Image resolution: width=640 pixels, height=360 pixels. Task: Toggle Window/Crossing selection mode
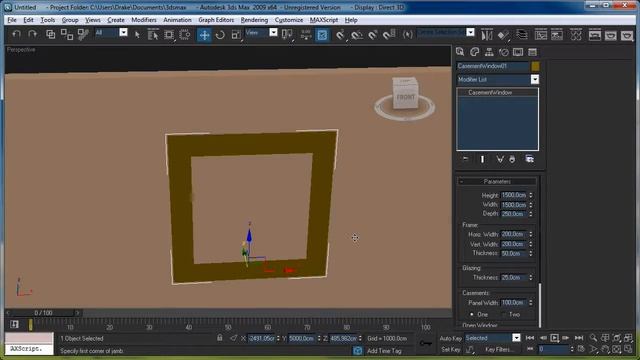click(185, 35)
